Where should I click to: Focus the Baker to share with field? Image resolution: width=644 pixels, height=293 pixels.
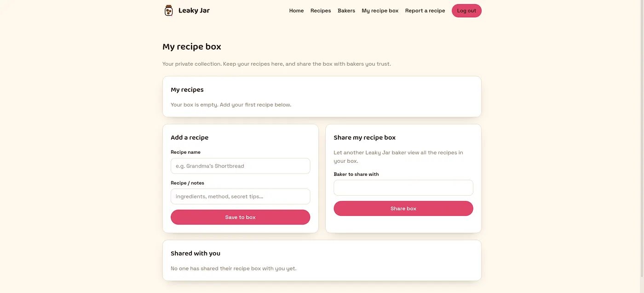pos(403,187)
